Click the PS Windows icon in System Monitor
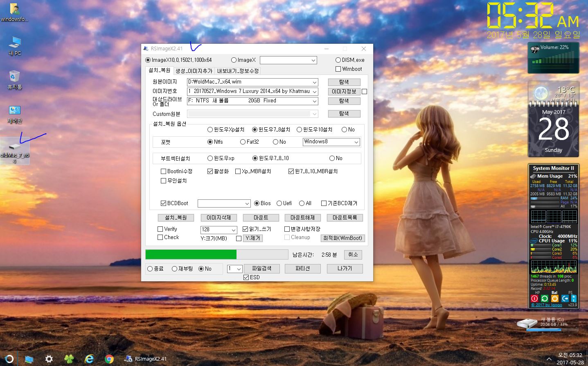This screenshot has height=366, width=588. tap(574, 298)
